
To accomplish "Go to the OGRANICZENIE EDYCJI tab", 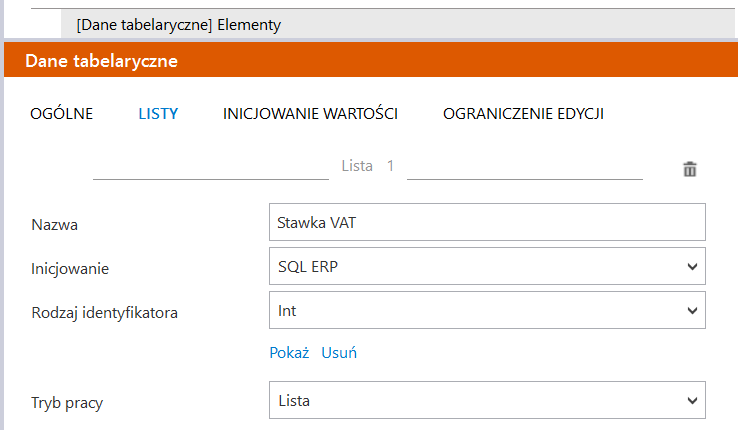I will click(x=523, y=114).
